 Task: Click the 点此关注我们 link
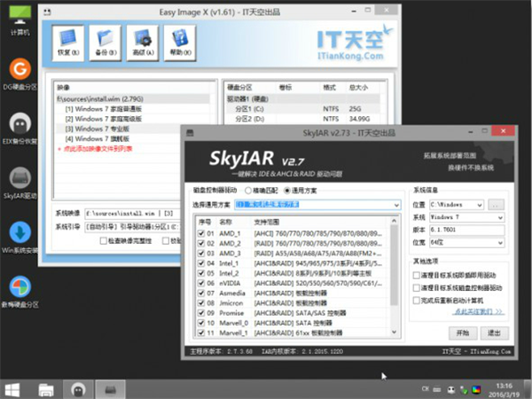[472, 312]
